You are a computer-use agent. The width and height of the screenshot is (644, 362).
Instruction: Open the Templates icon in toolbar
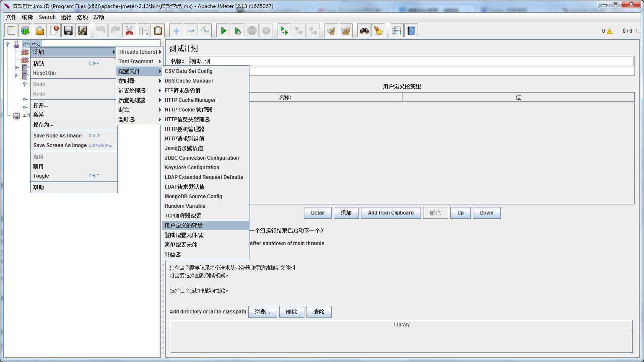(26, 31)
